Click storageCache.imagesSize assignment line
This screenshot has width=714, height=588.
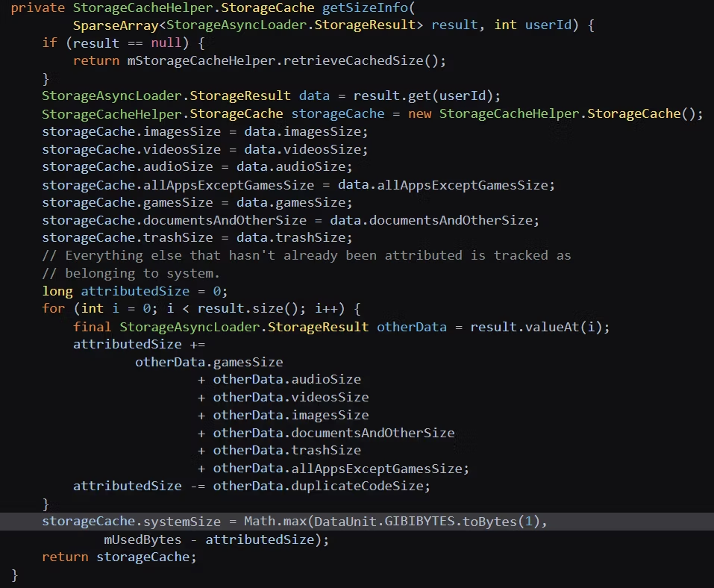point(205,131)
